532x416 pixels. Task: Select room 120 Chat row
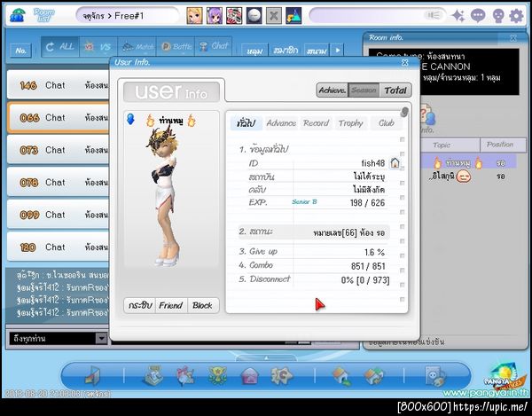[x=59, y=247]
